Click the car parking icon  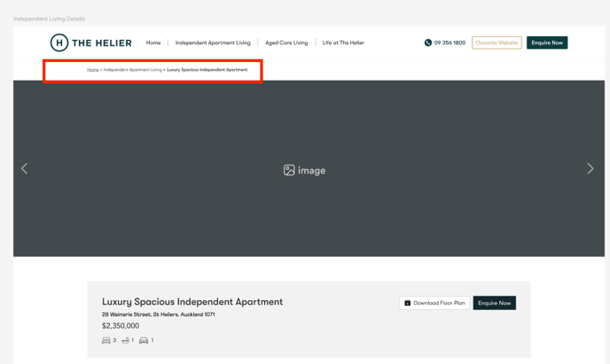pyautogui.click(x=144, y=340)
